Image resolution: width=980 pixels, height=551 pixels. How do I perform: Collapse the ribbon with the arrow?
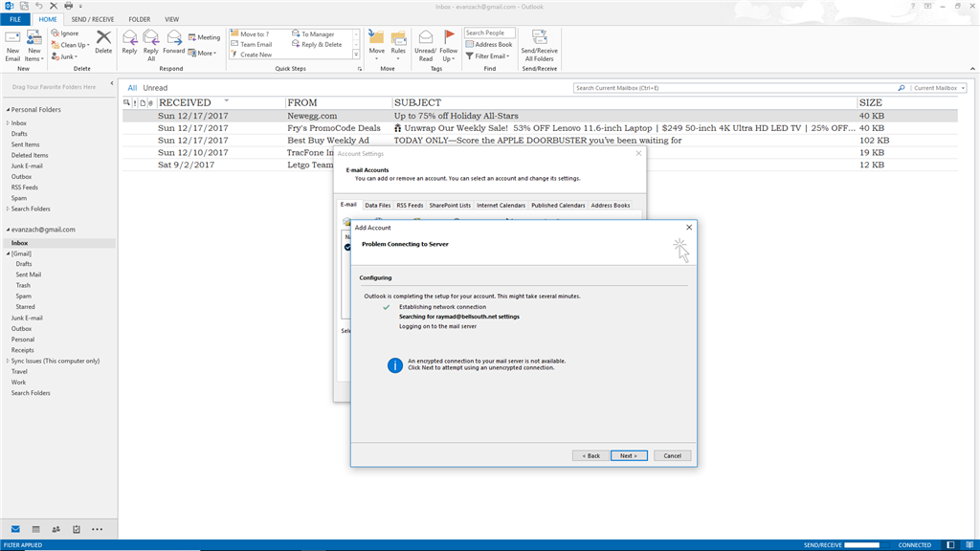click(972, 68)
